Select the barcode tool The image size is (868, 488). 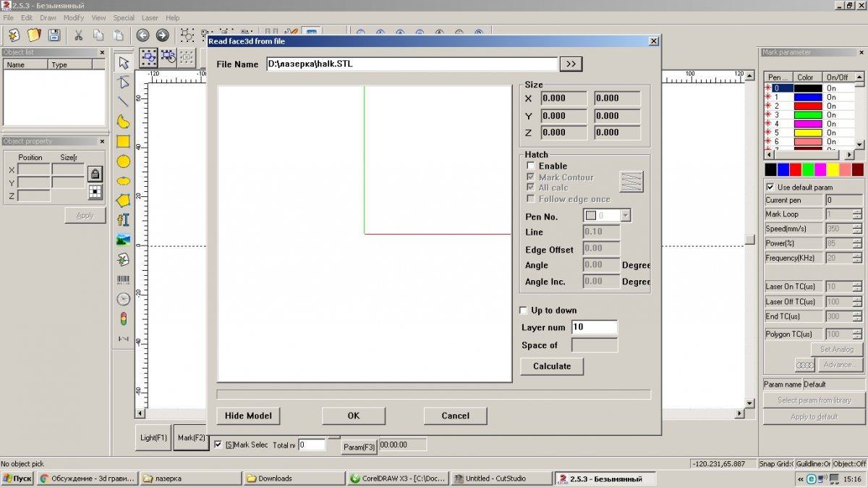[124, 279]
